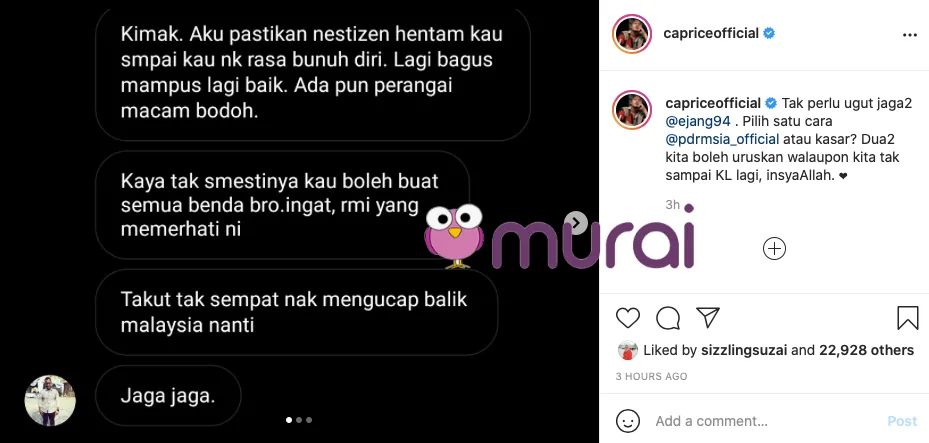The image size is (929, 443).
Task: Open three-dot more options menu
Action: click(x=909, y=36)
